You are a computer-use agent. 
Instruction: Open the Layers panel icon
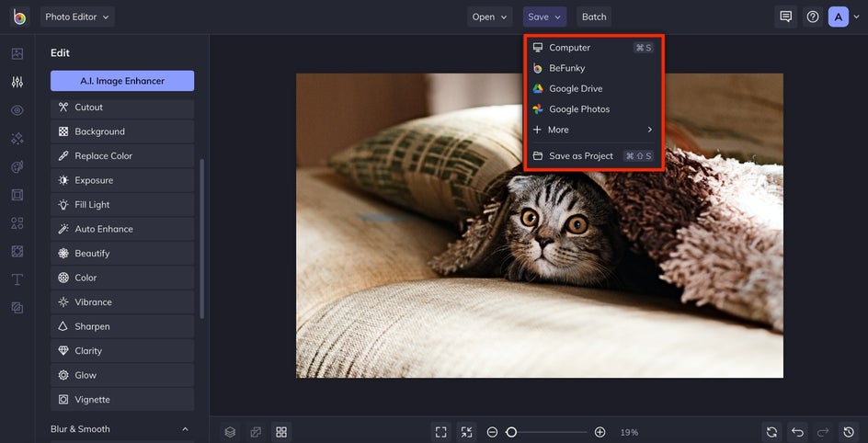[230, 432]
